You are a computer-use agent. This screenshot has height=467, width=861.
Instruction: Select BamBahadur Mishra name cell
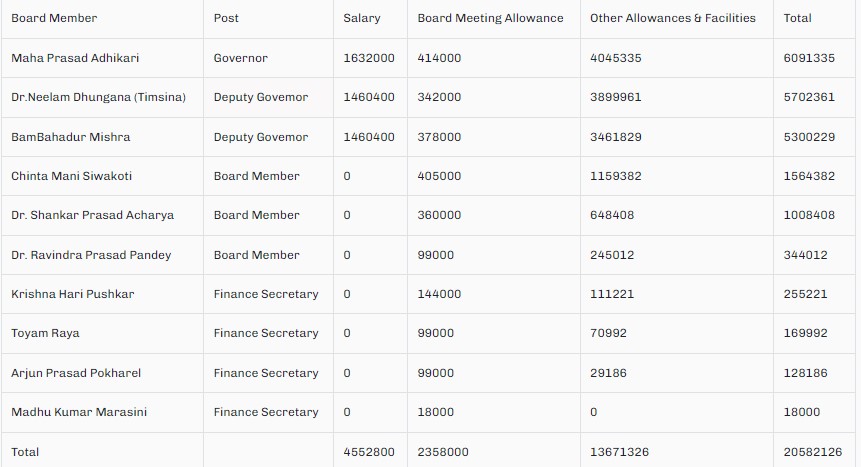tap(70, 137)
